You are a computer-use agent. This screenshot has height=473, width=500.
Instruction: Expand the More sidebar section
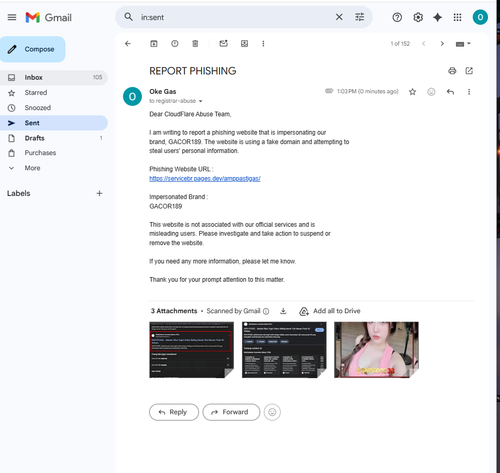coord(54,168)
